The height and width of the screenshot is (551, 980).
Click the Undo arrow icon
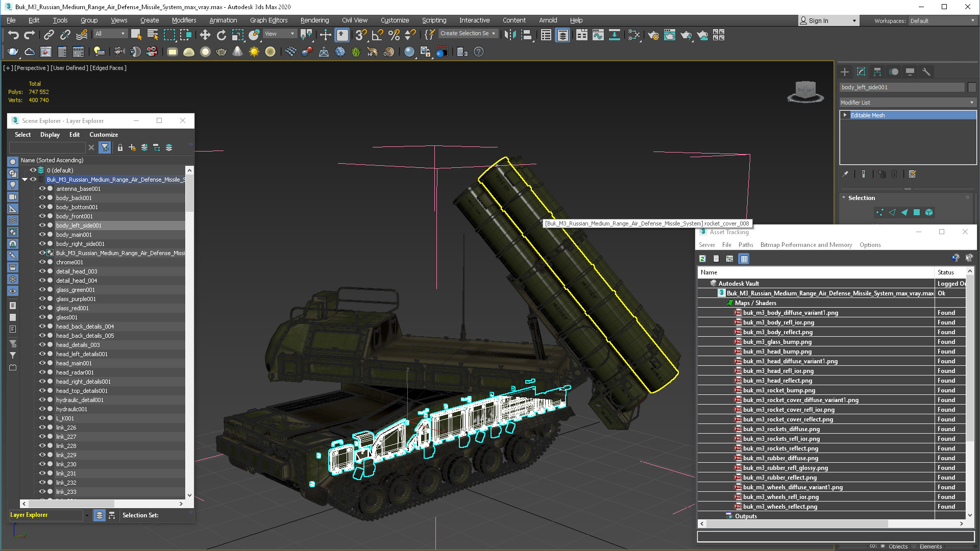tap(13, 35)
